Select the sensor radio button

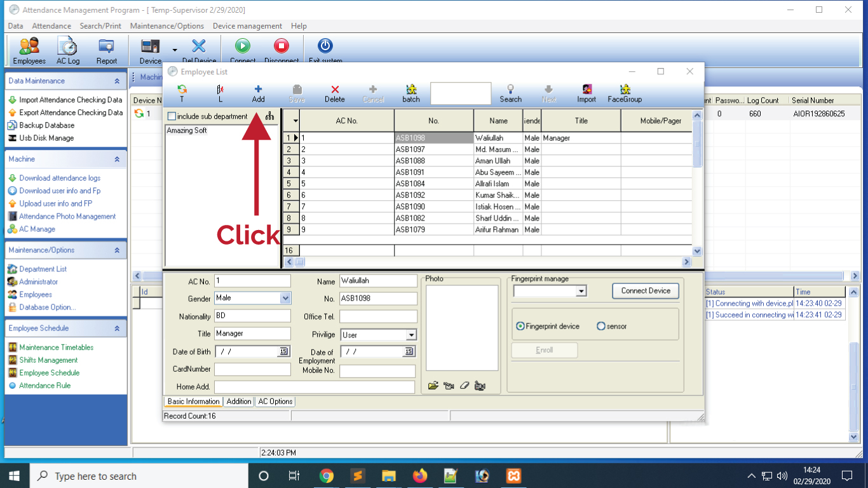(x=601, y=326)
